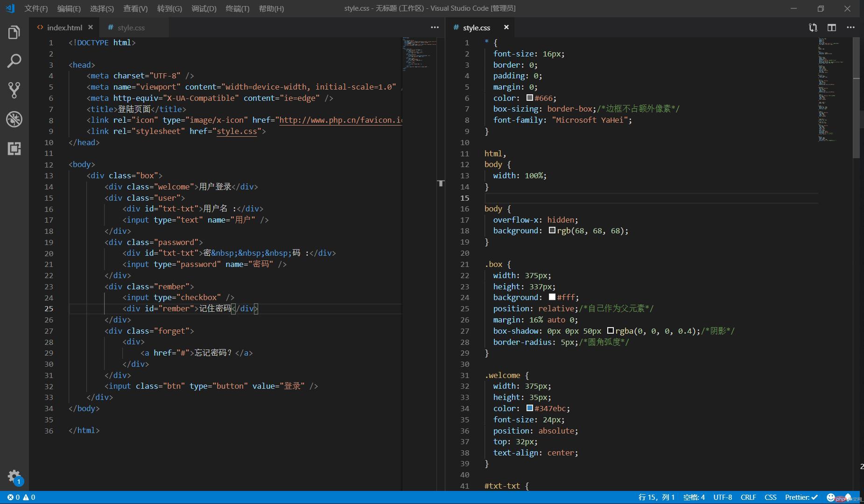Click the 'overflow-x: hidden;' line
864x504 pixels.
pos(536,220)
